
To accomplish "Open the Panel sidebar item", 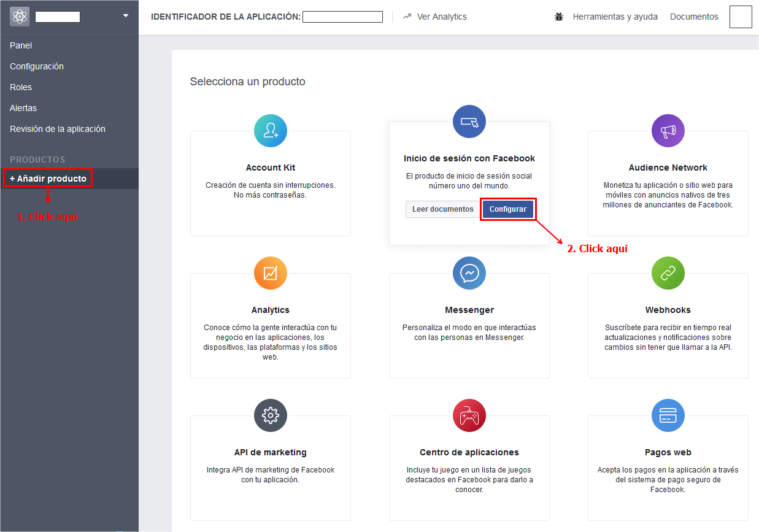I will point(21,45).
